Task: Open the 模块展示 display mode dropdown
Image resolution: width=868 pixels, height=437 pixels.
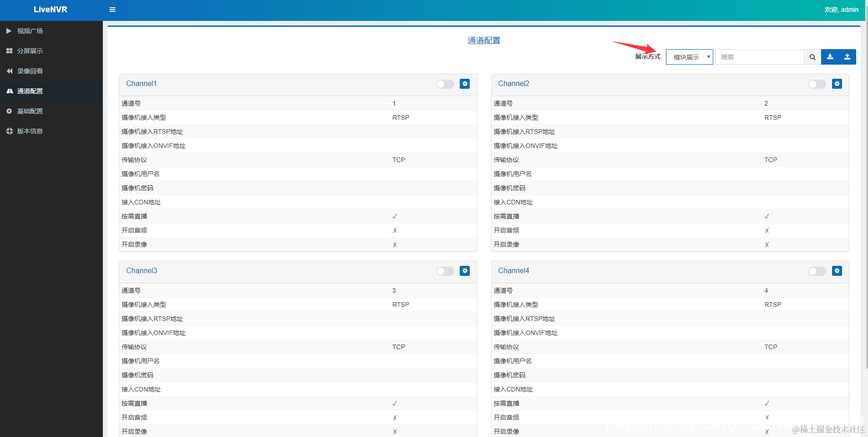Action: [689, 56]
